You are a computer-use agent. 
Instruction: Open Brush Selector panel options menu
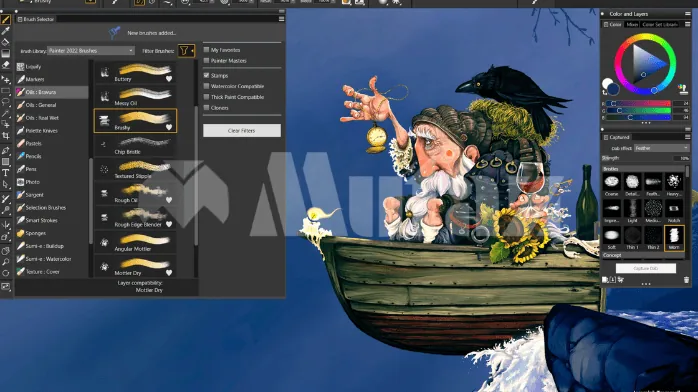pos(281,19)
